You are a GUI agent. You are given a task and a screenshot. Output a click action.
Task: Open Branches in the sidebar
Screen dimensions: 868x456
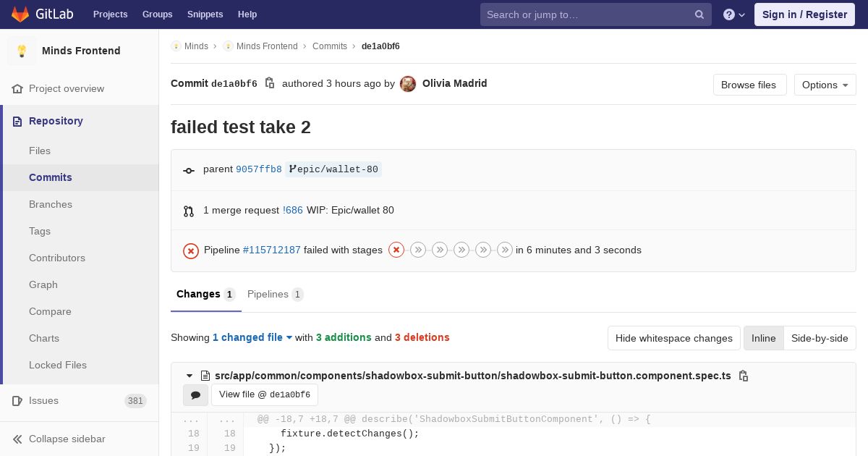51,204
